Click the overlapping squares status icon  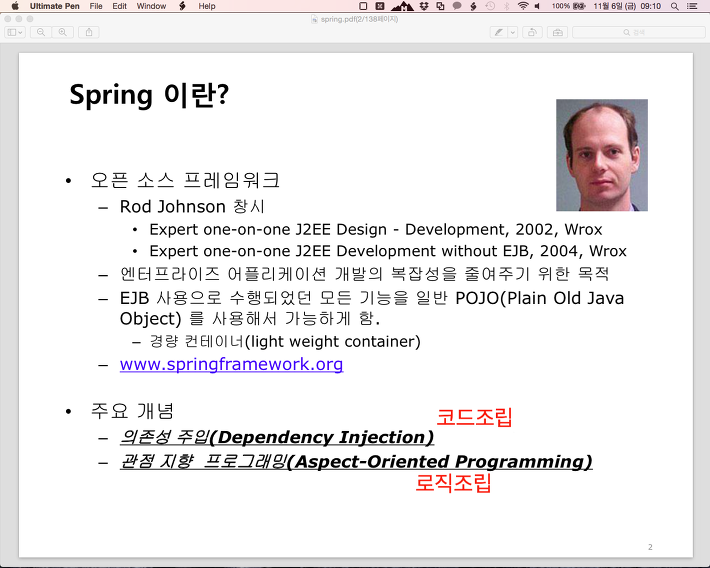coord(440,6)
